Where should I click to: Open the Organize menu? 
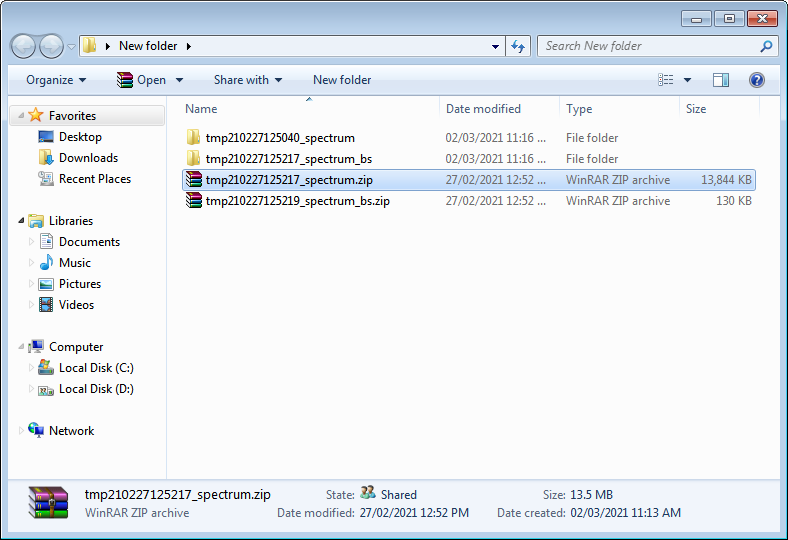pos(56,80)
